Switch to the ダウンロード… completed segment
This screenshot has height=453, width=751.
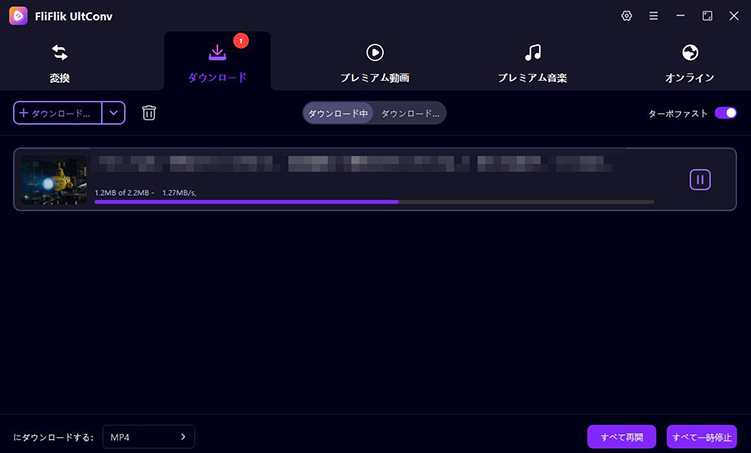pyautogui.click(x=409, y=113)
